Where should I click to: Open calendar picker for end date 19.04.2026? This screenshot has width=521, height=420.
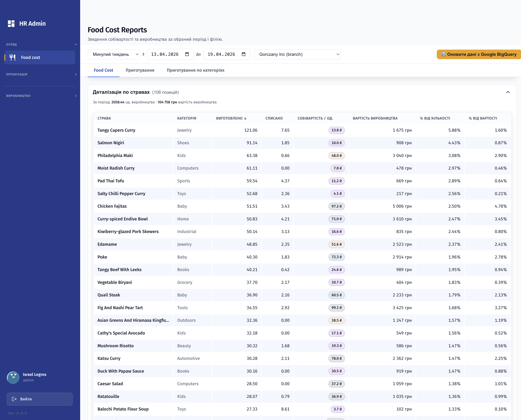coord(243,54)
